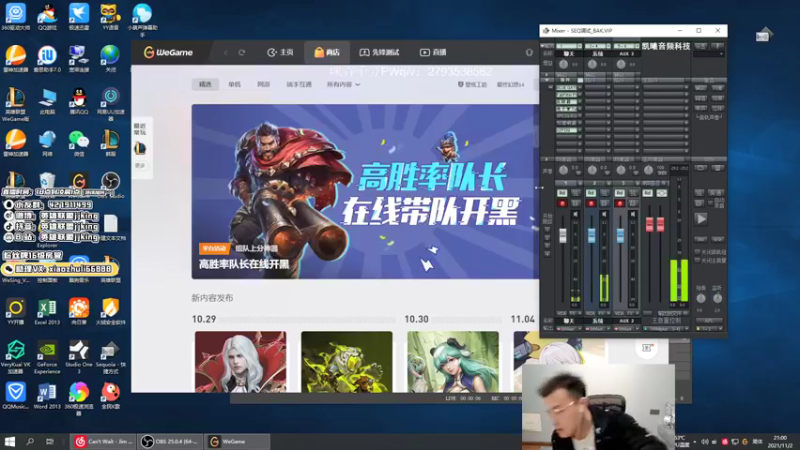Open the League of Legends sidebar icon in WeGame
The height and width of the screenshot is (450, 800).
140,148
